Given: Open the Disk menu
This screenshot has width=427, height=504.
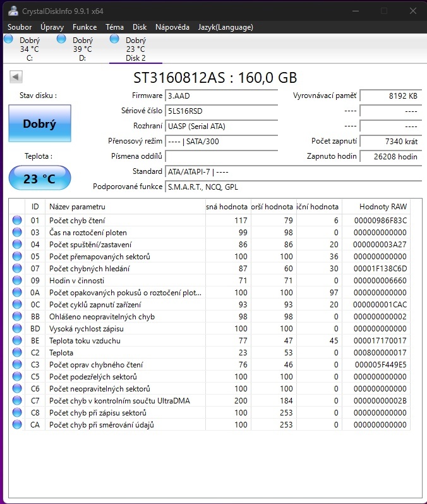Looking at the screenshot, I should (x=140, y=27).
